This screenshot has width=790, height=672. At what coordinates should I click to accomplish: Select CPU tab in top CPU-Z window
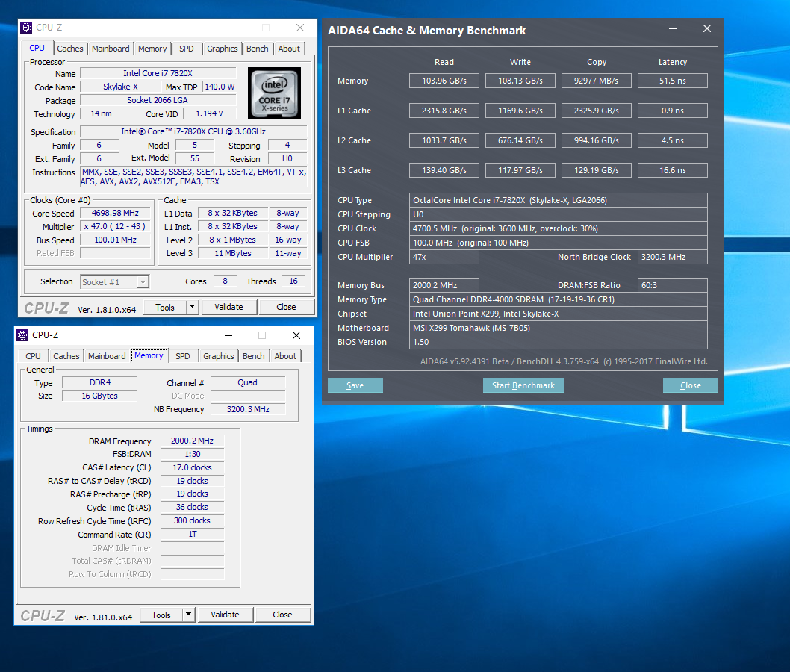tap(37, 48)
